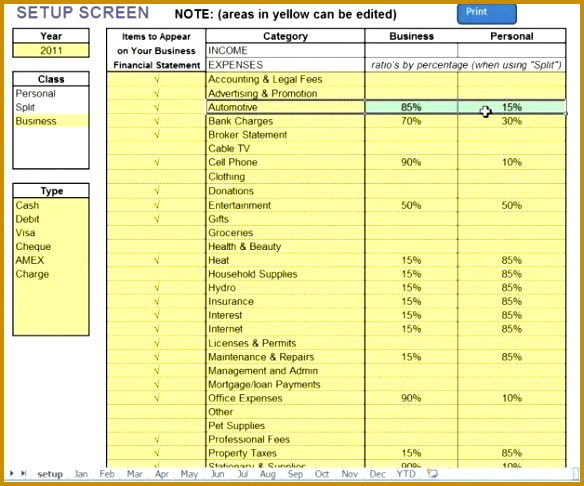Select the Cable TV category cell
This screenshot has height=486, width=584.
(x=285, y=149)
